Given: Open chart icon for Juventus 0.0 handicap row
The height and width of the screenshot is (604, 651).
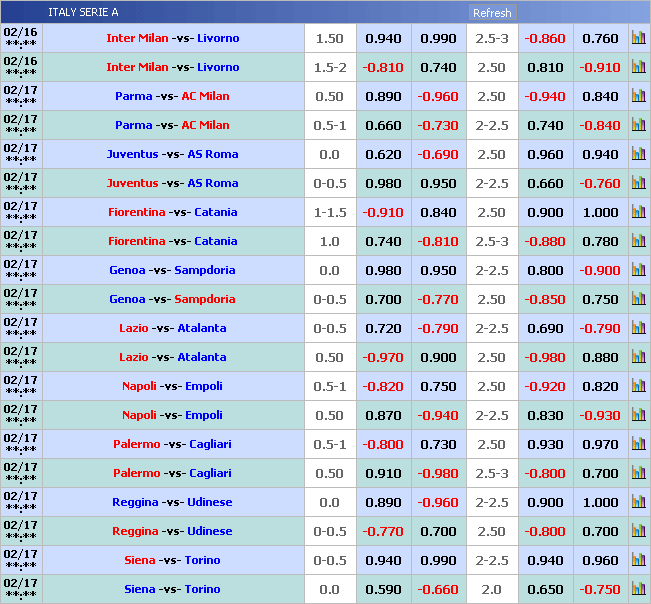Looking at the screenshot, I should (638, 155).
